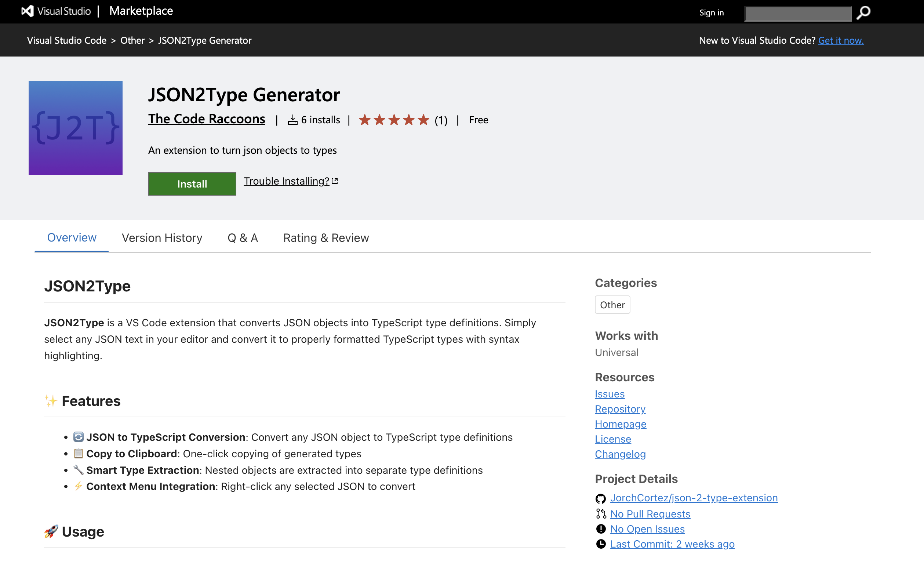This screenshot has width=924, height=563.
Task: Switch to the Version History tab
Action: click(161, 238)
